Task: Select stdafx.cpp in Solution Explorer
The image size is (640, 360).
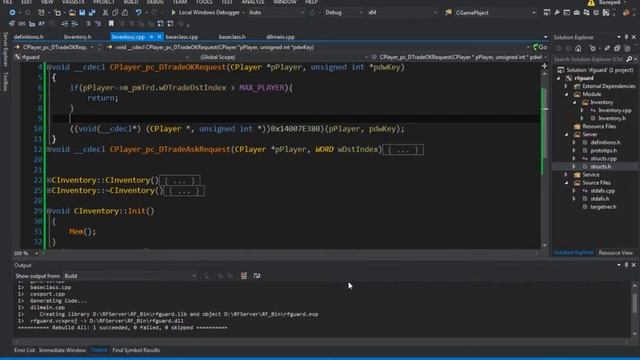Action: [602, 191]
